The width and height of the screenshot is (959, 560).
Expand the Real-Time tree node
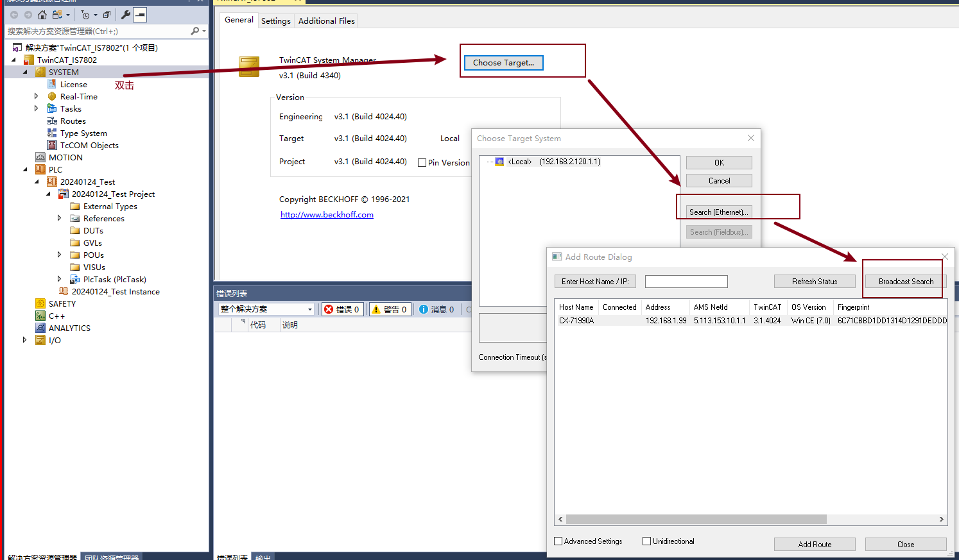[x=37, y=96]
